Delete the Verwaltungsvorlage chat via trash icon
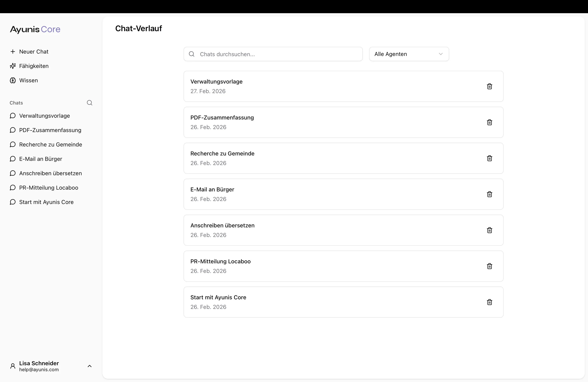The image size is (588, 382). 489,86
